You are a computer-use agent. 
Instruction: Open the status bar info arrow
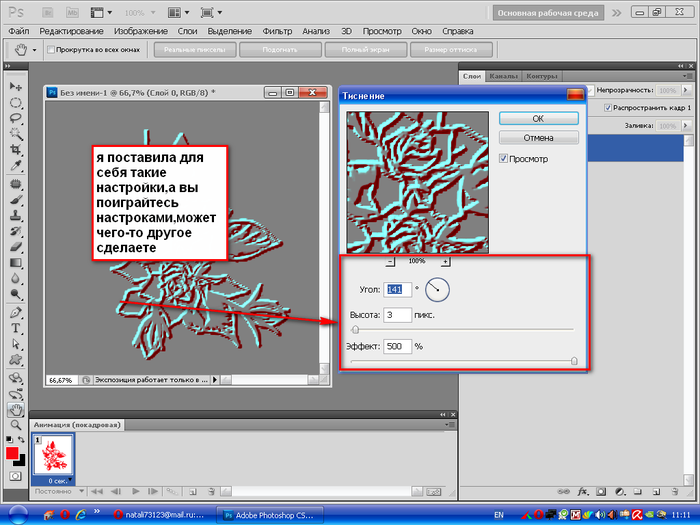(215, 380)
